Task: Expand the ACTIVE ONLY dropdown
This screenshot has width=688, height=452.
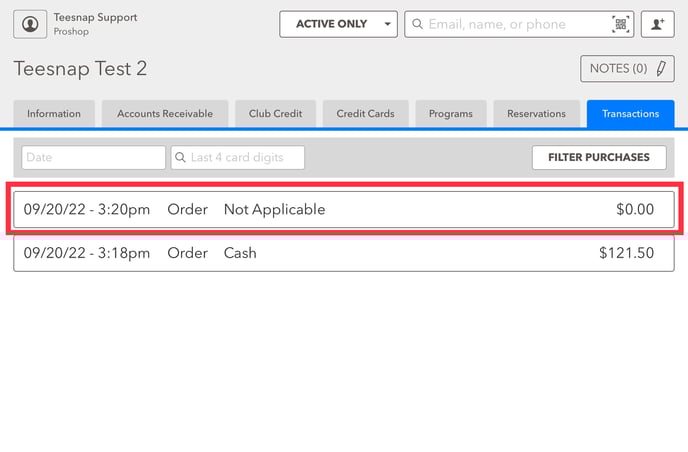Action: pos(338,24)
